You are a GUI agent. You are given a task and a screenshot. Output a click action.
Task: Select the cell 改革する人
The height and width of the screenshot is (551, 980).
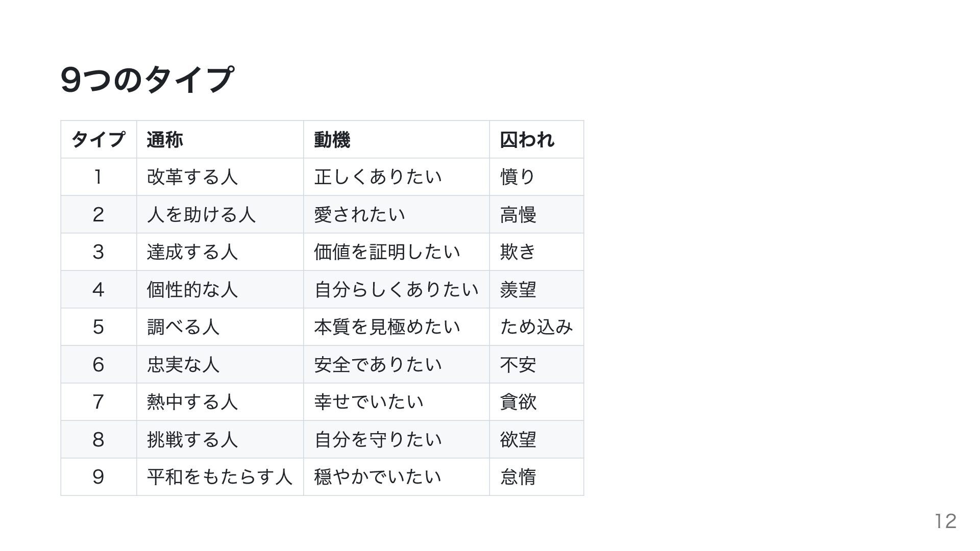[192, 177]
